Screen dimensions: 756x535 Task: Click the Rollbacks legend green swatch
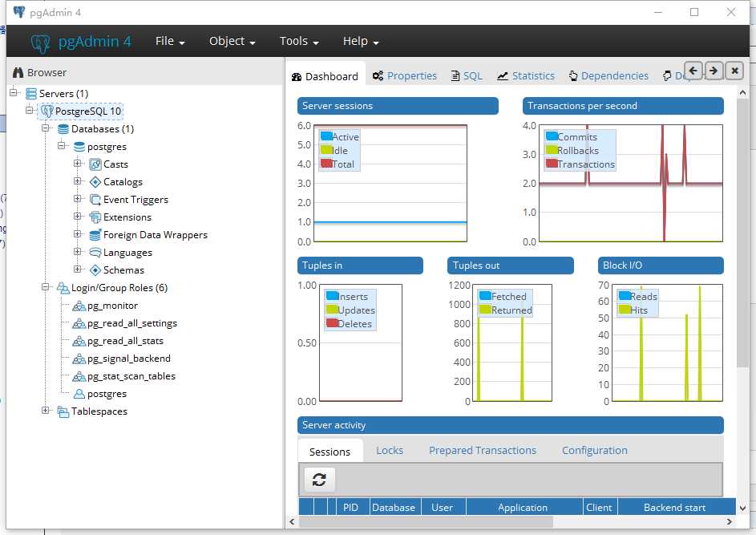(552, 149)
